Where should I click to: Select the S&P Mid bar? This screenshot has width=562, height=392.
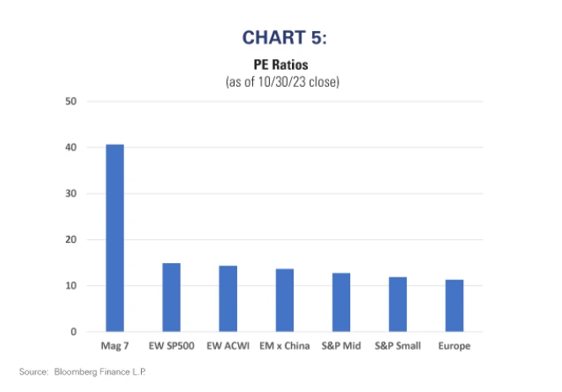[x=341, y=302]
